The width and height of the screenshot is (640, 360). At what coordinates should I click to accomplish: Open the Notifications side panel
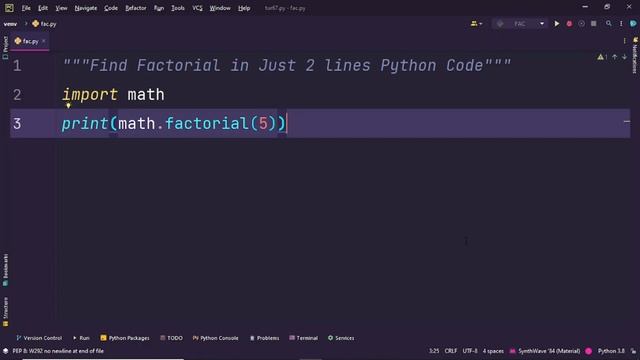(635, 56)
